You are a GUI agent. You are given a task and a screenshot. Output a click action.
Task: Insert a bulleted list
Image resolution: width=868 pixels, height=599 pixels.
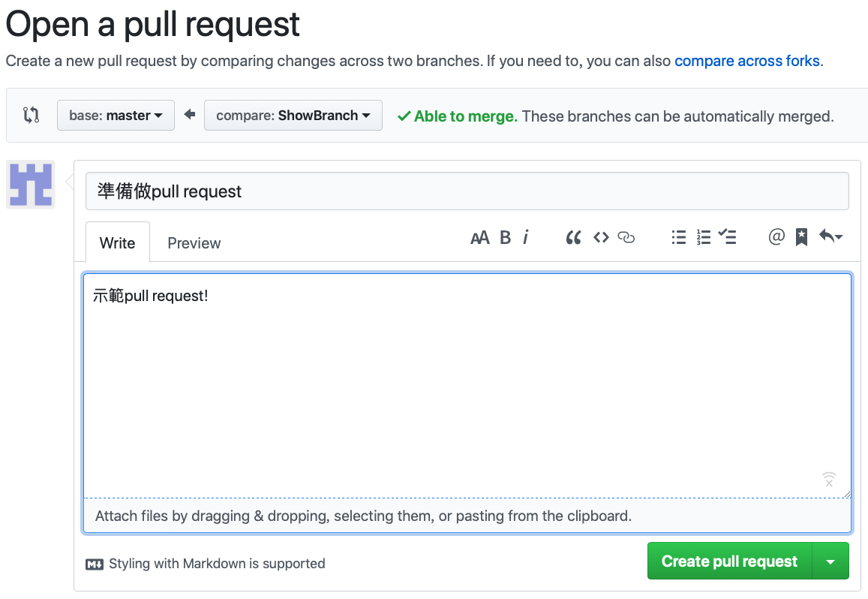(x=679, y=238)
